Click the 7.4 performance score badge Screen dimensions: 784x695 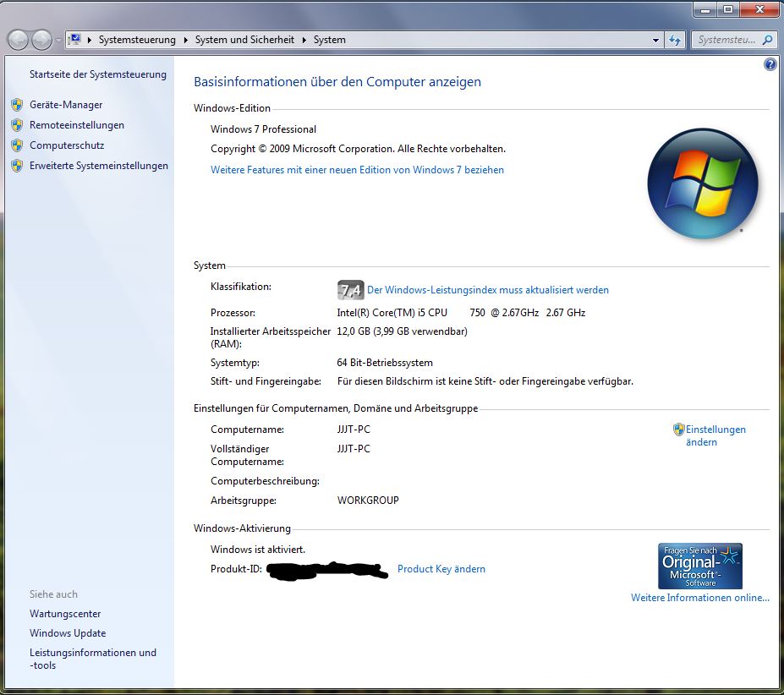click(x=350, y=290)
